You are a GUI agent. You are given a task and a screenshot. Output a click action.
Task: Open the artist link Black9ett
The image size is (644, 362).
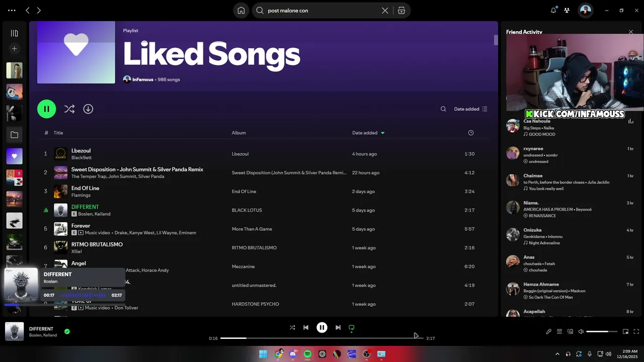click(82, 158)
